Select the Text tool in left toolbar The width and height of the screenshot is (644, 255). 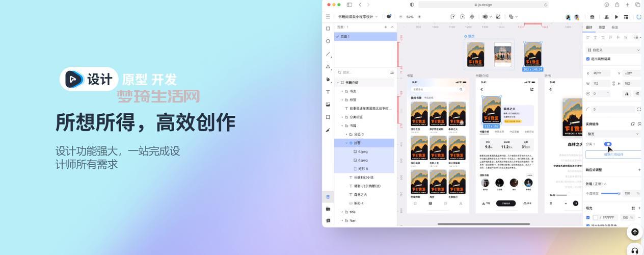[x=328, y=92]
